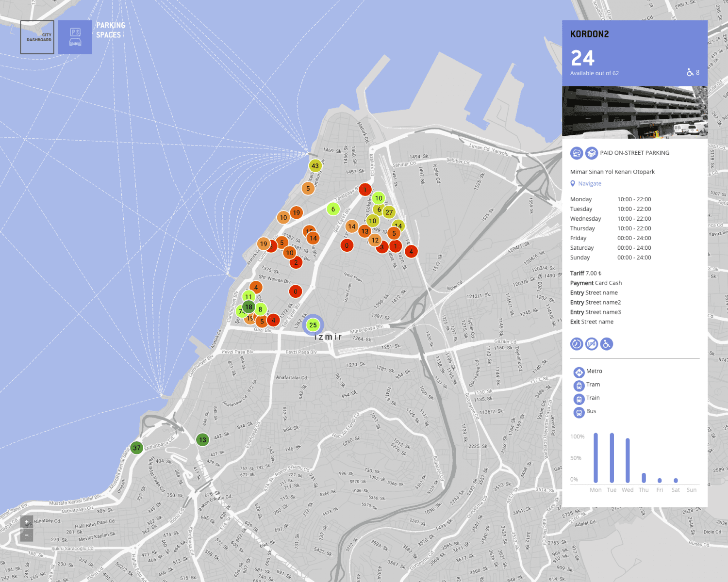Click the wheelchair feature icon below Exit
728x582 pixels.
tap(607, 344)
